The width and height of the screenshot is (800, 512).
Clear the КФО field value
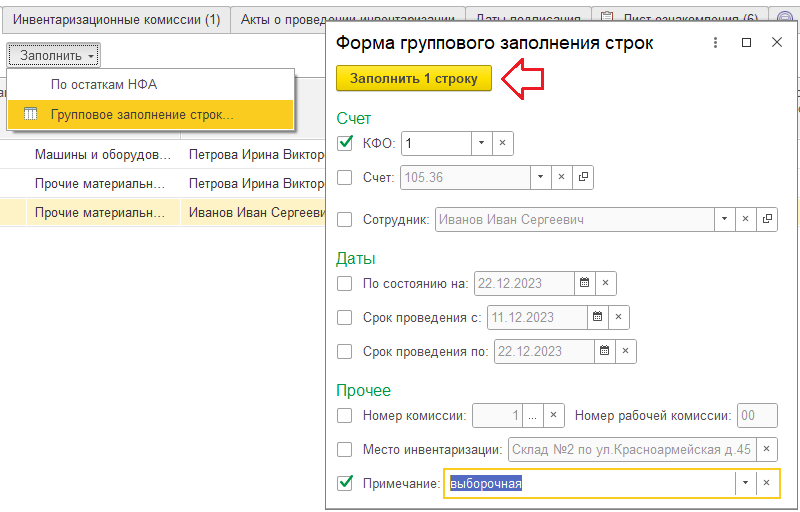[x=503, y=143]
